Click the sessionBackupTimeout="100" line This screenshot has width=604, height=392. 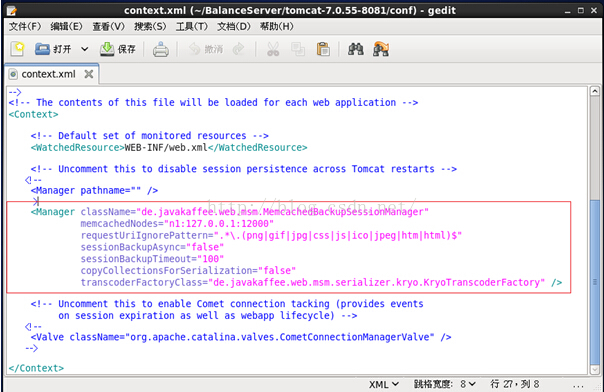(152, 259)
